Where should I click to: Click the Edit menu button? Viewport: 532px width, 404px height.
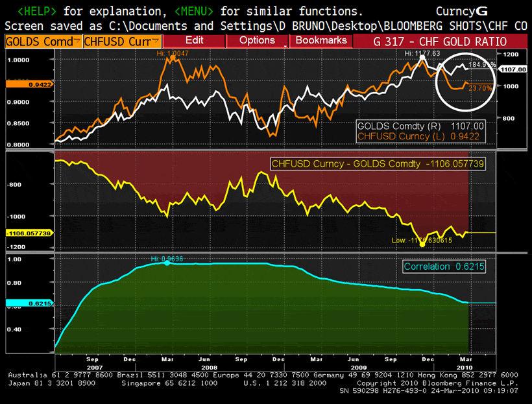point(194,41)
